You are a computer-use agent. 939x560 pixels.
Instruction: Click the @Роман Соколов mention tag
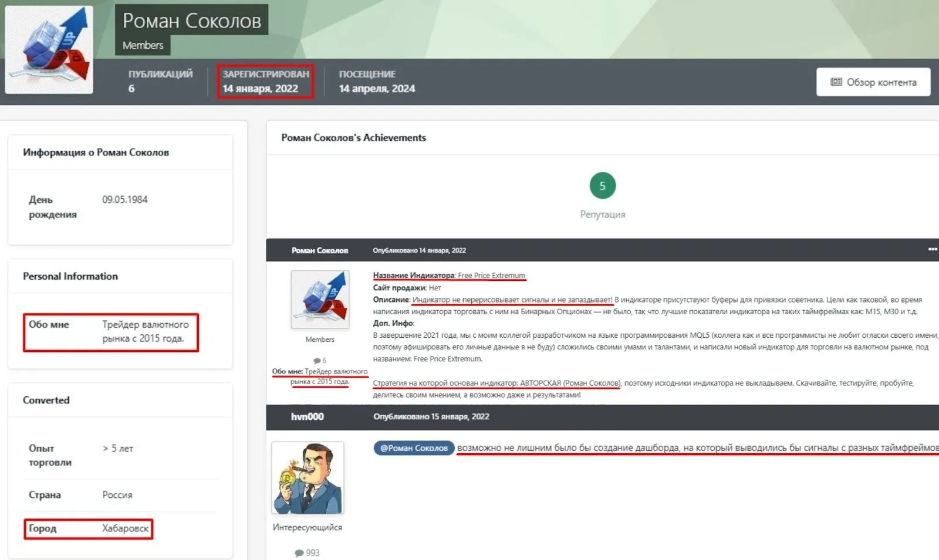pyautogui.click(x=414, y=448)
